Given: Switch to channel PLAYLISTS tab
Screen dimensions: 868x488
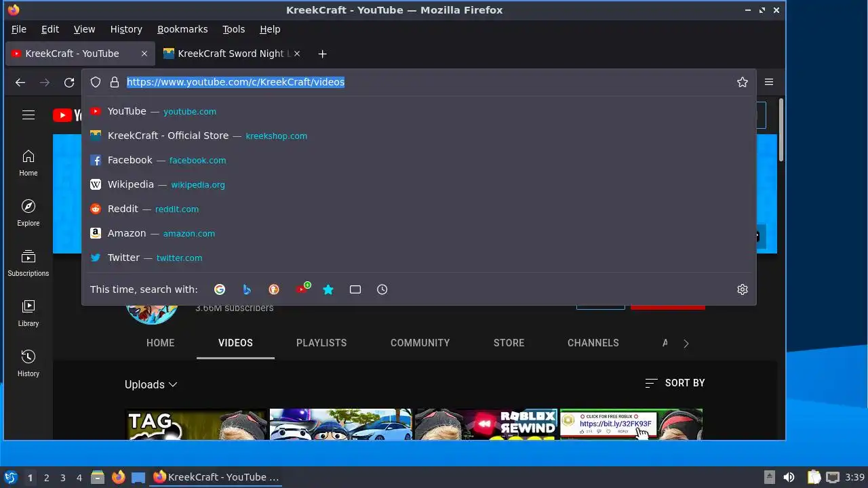Looking at the screenshot, I should [x=321, y=343].
